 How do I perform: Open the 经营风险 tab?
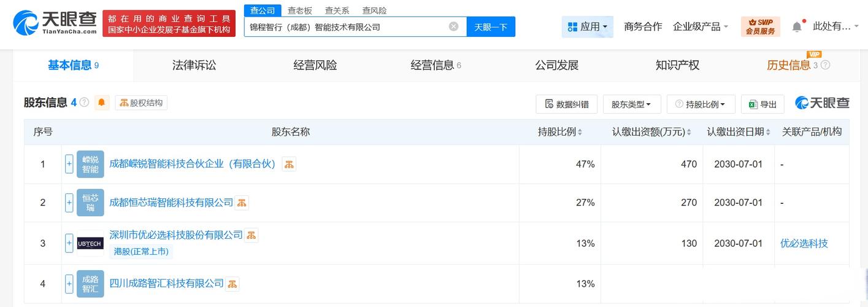pyautogui.click(x=315, y=65)
